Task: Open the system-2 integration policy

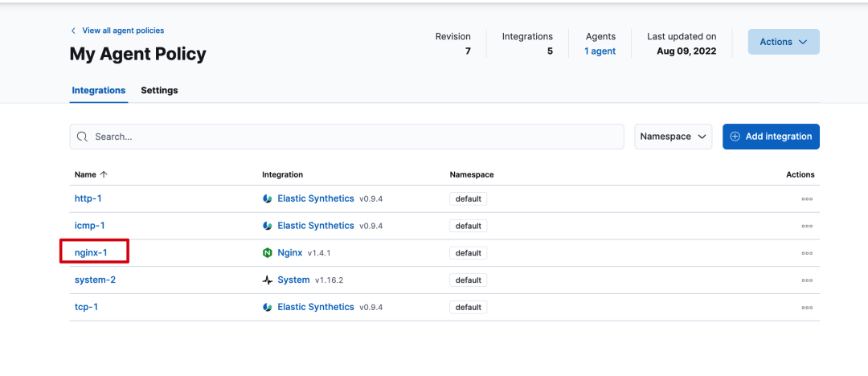Action: (95, 280)
